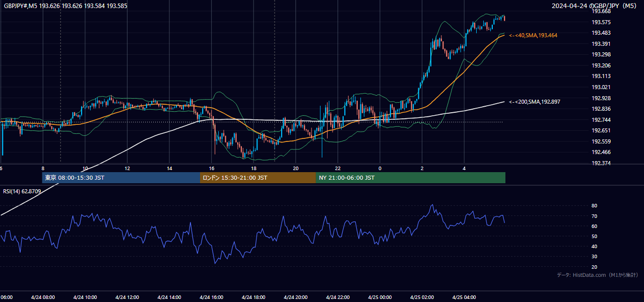This screenshot has height=302, width=644.
Task: Click the 4/24 16:00 bottom time label
Action: click(212, 297)
